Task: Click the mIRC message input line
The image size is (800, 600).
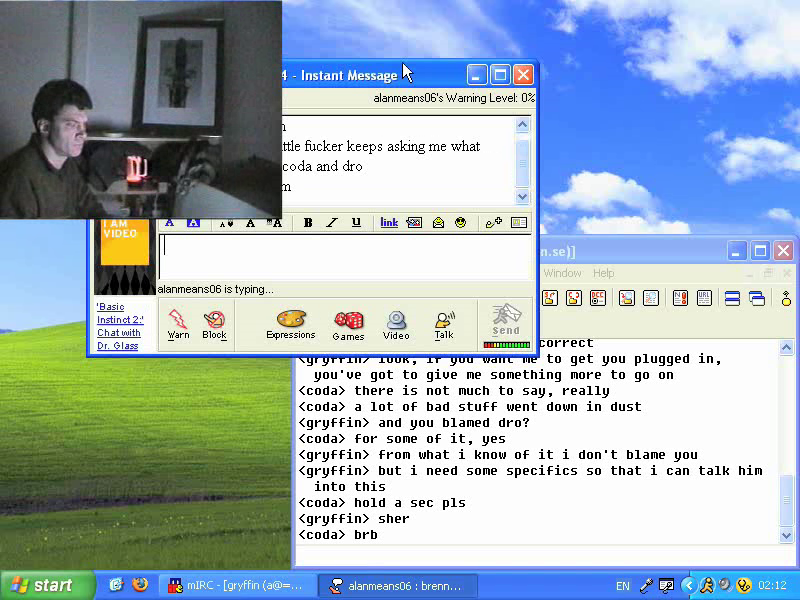Action: (546, 556)
